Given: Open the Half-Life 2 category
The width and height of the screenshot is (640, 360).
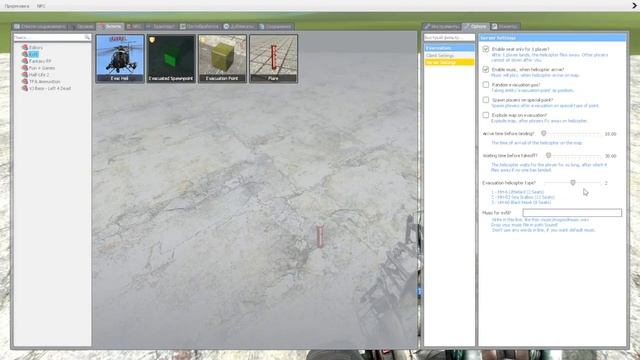Looking at the screenshot, I should point(39,75).
